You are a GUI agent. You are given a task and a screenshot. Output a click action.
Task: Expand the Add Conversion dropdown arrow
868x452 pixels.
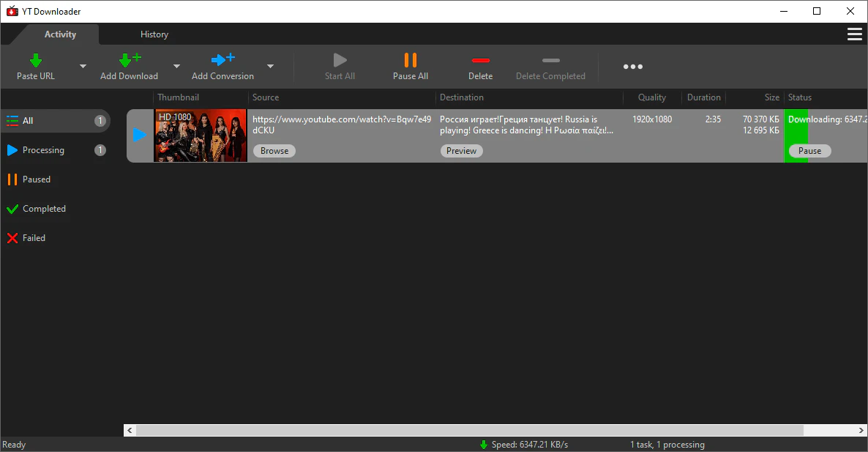point(270,67)
